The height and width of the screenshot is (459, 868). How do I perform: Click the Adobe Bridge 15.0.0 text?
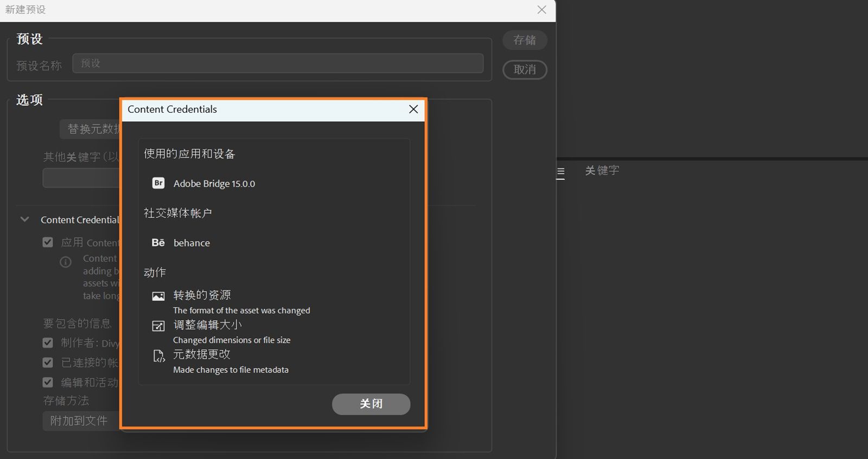214,184
